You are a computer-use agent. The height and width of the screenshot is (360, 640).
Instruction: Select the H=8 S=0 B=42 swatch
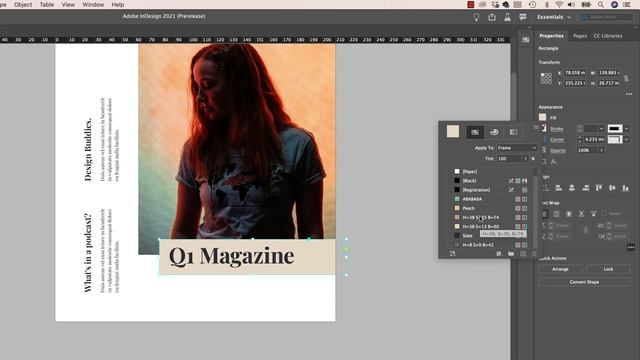click(490, 245)
